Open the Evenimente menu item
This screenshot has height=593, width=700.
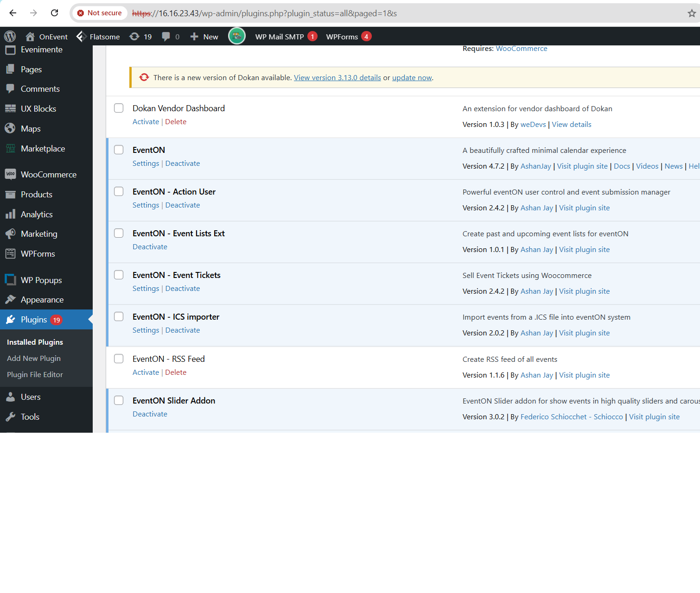pos(41,50)
